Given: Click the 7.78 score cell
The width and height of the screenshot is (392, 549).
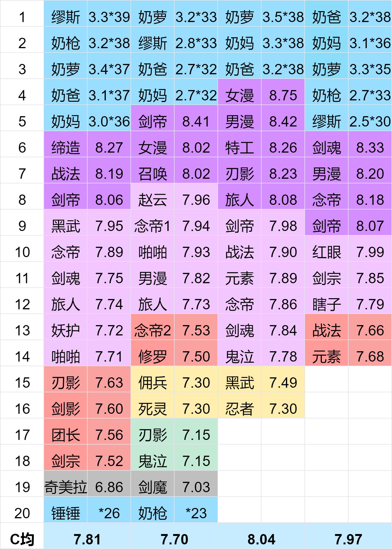Looking at the screenshot, I should (x=283, y=353).
